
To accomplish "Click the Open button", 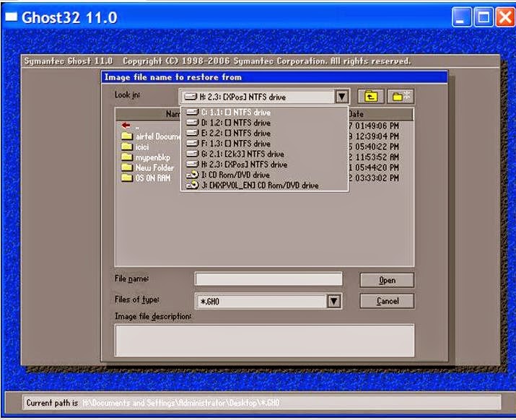I will pos(387,280).
